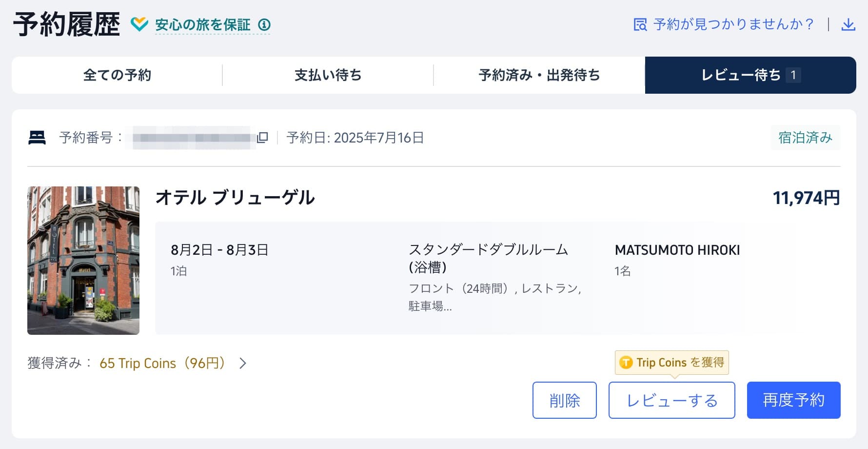Open the 予約が見つかりませんか？ link
The height and width of the screenshot is (449, 868).
[734, 24]
